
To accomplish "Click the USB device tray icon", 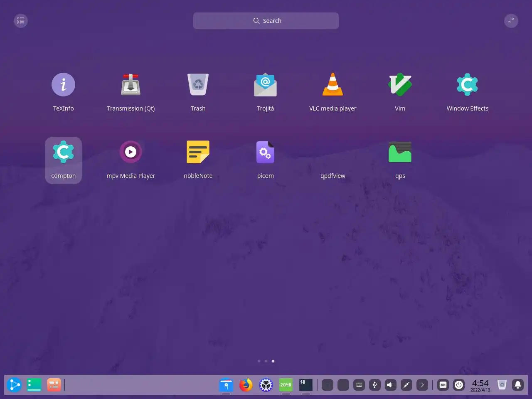I will [375, 385].
